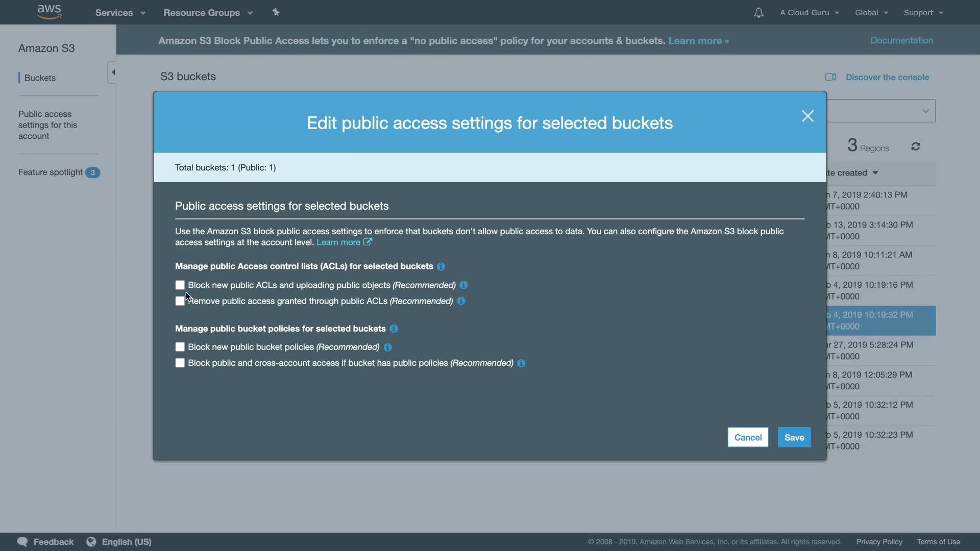Click info icon beside Block public and cross-account access
Image resolution: width=980 pixels, height=551 pixels.
[521, 363]
